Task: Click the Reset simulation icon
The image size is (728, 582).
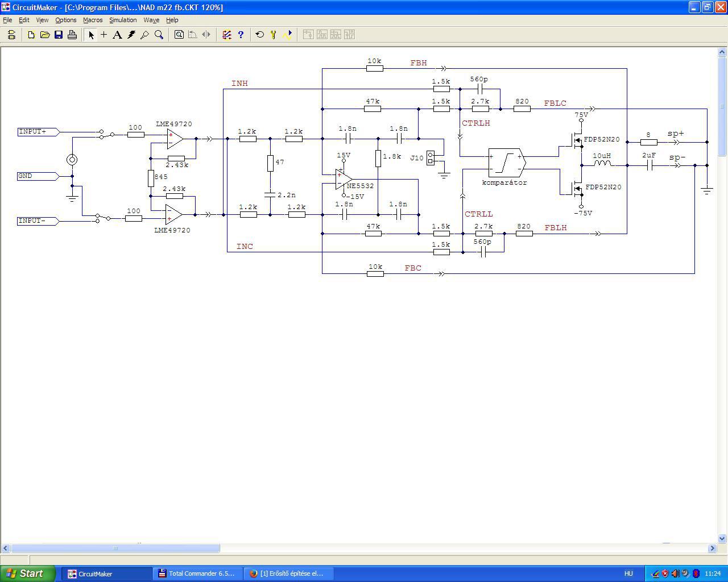Action: [x=259, y=35]
